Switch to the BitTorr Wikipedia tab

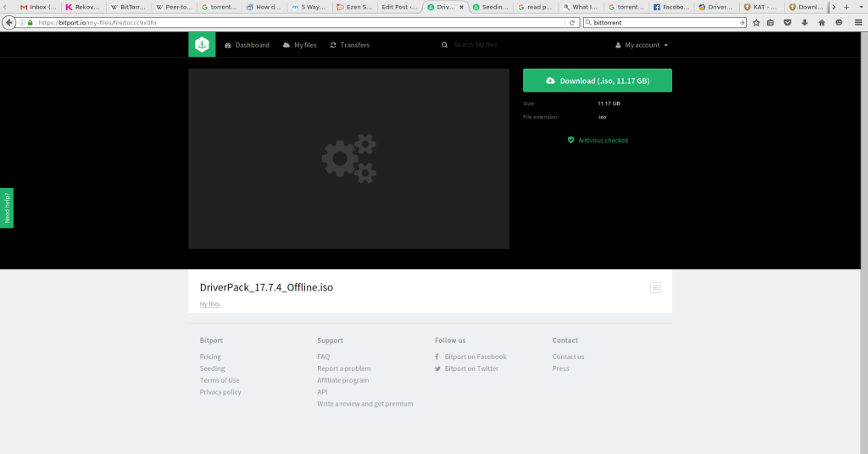click(x=129, y=7)
